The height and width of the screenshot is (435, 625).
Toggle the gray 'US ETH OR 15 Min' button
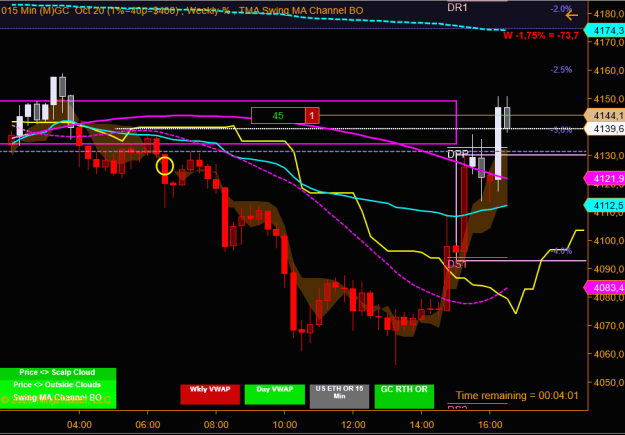339,396
